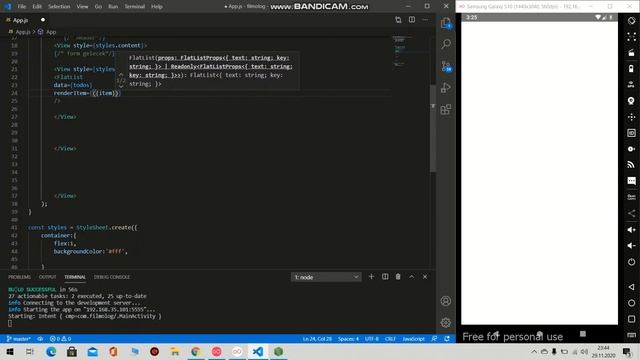Maximize terminal panel with up chevron

tap(411, 277)
